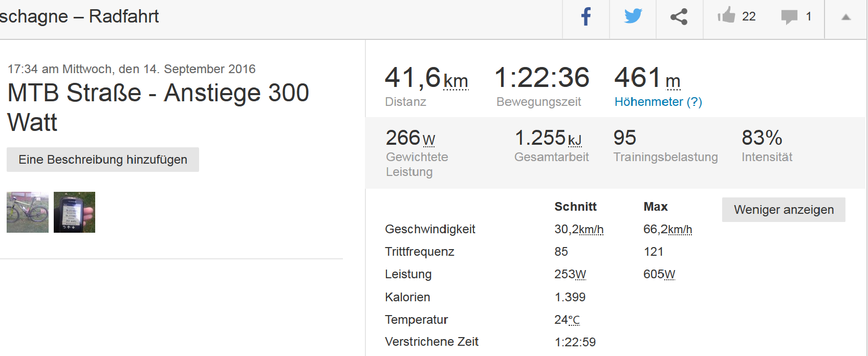The image size is (868, 356).
Task: Click the 'm' unit beside 461 elevation
Action: [x=673, y=81]
